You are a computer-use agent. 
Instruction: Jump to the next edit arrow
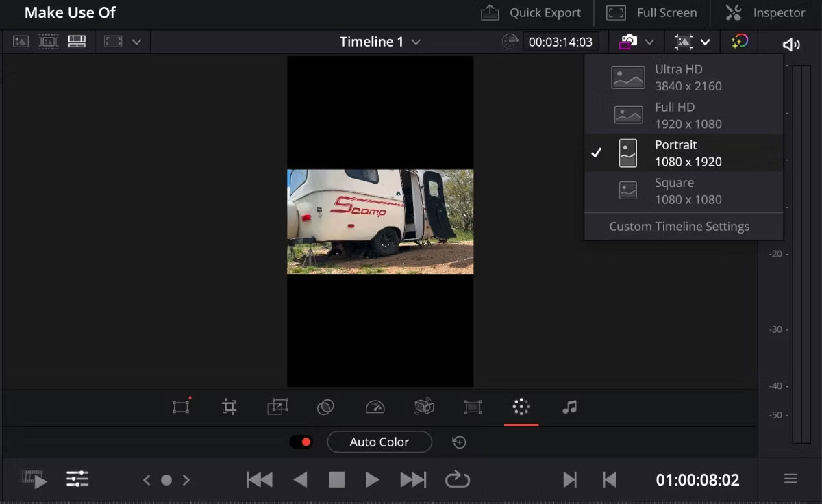tap(186, 480)
